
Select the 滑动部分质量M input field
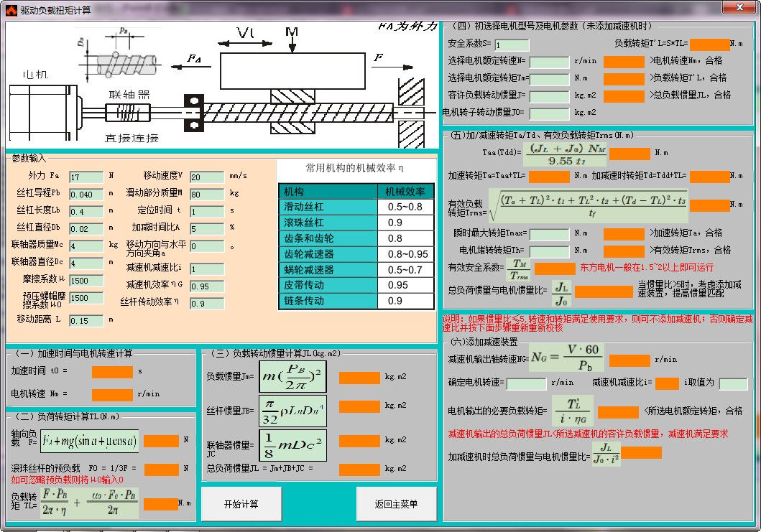207,194
